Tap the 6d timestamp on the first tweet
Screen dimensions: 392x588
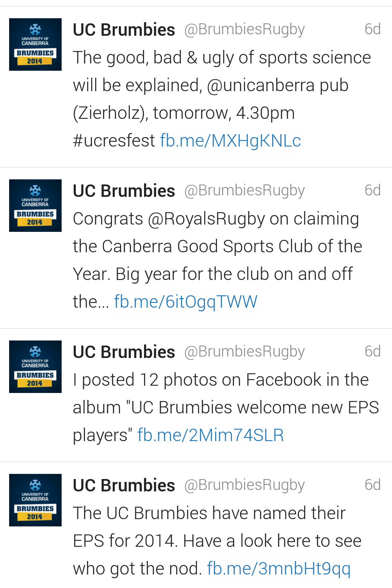(x=372, y=29)
